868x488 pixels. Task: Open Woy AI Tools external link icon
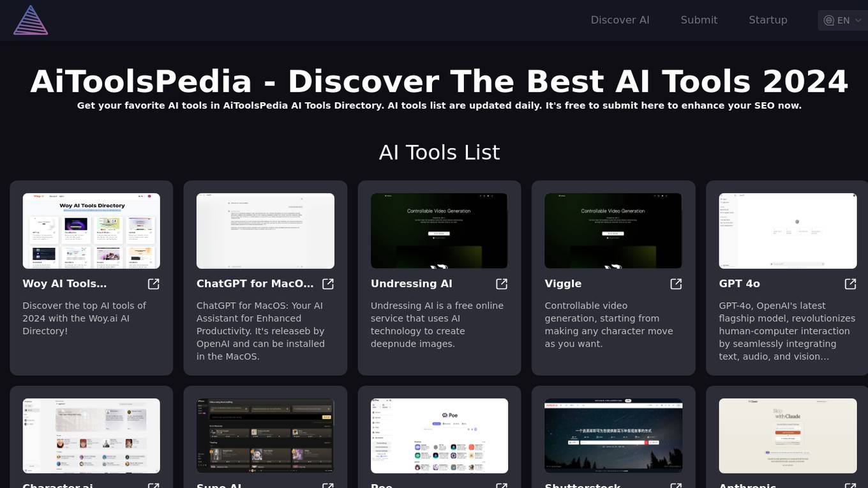154,284
